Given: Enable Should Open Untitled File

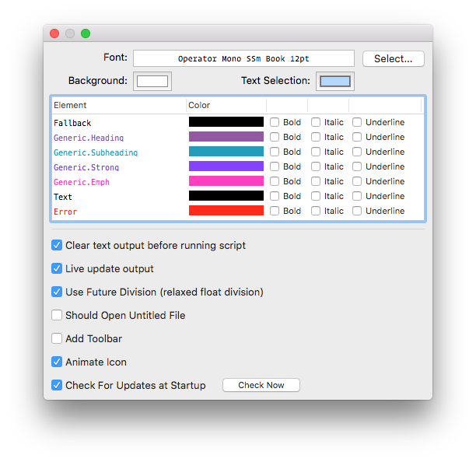Looking at the screenshot, I should tap(57, 315).
